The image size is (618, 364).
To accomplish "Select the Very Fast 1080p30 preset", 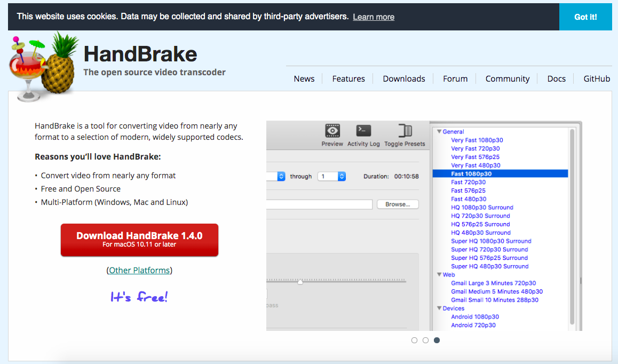I will (x=477, y=140).
